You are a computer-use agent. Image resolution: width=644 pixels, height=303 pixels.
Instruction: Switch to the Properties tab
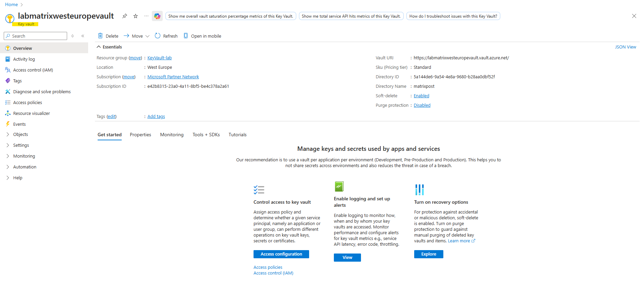click(140, 135)
